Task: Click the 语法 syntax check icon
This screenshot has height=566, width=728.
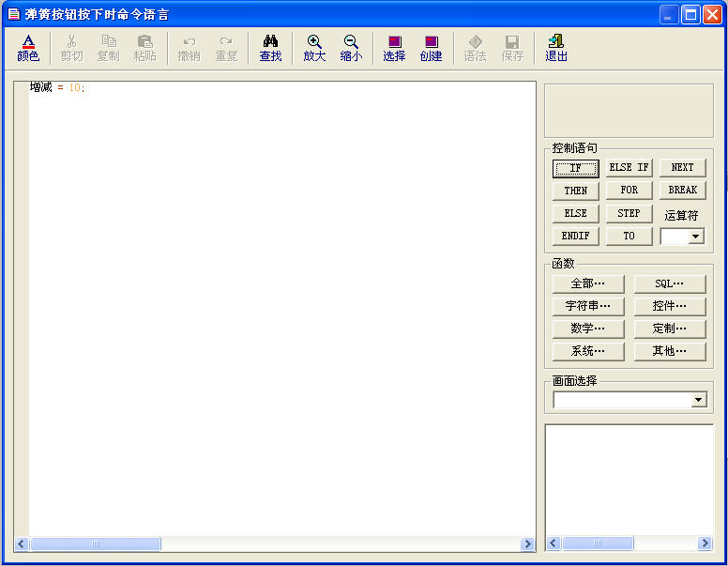Action: point(475,48)
